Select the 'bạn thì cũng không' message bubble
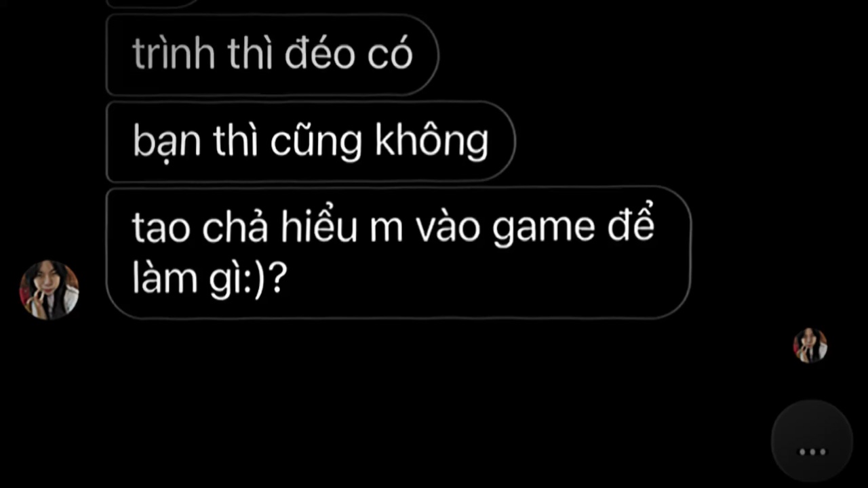The image size is (868, 488). coord(311,142)
